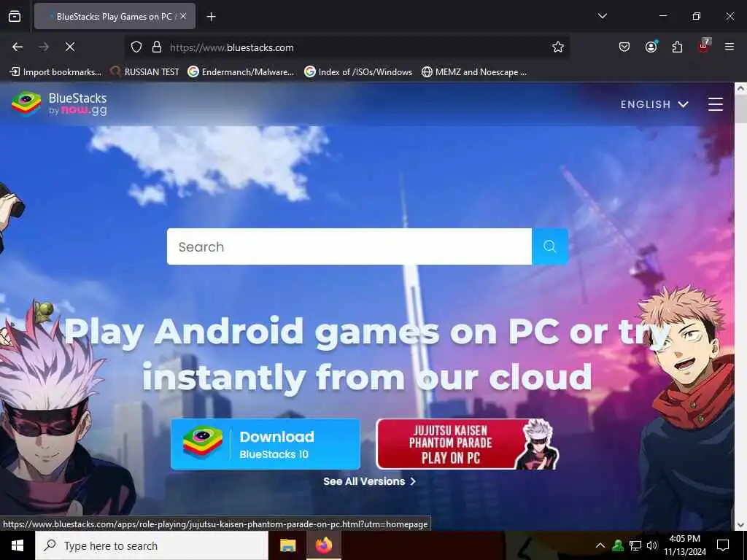747x560 pixels.
Task: Open the tracking protection shield
Action: (136, 47)
